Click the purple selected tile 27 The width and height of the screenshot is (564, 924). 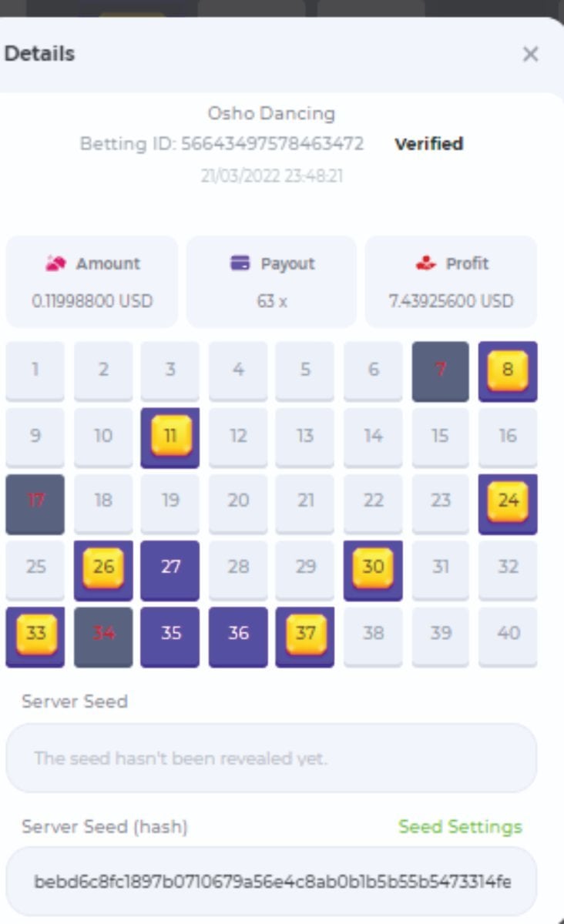170,568
